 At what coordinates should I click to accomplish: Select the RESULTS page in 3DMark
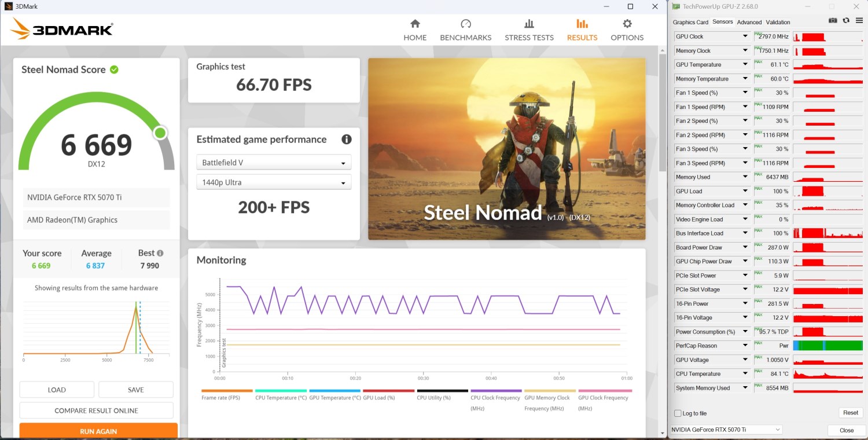(x=582, y=30)
